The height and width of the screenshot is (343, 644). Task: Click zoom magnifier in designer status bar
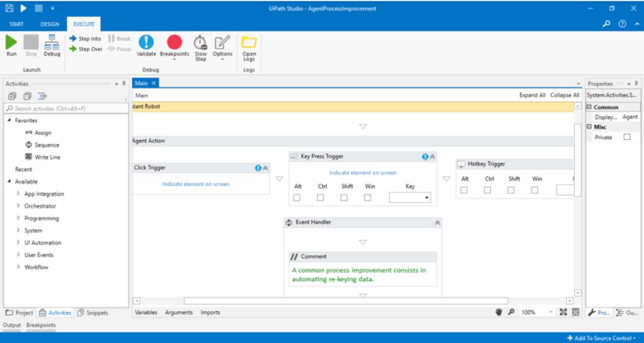click(511, 312)
